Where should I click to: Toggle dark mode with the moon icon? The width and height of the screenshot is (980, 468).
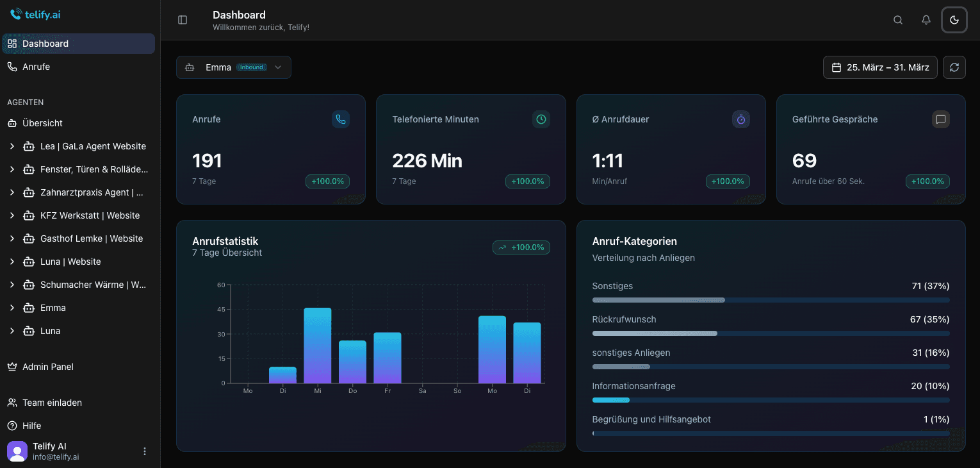click(x=954, y=20)
